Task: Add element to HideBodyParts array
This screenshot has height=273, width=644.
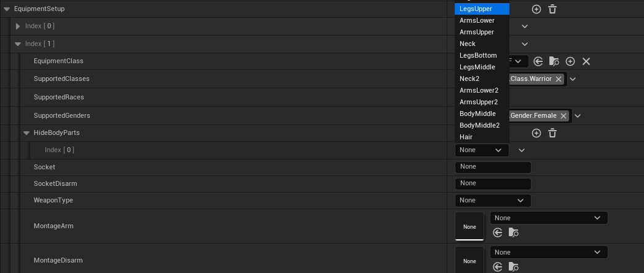Action: pyautogui.click(x=536, y=133)
